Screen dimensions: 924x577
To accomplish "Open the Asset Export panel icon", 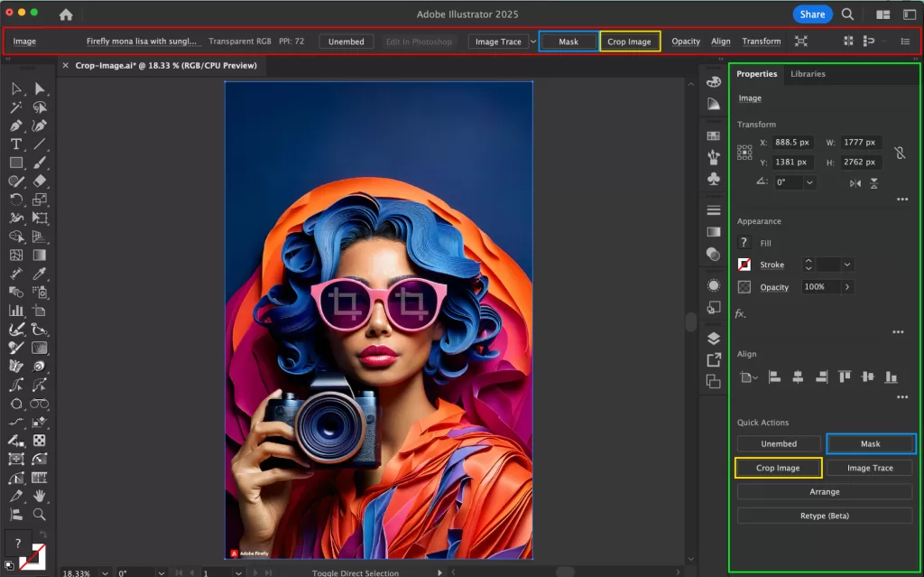I will tap(714, 360).
